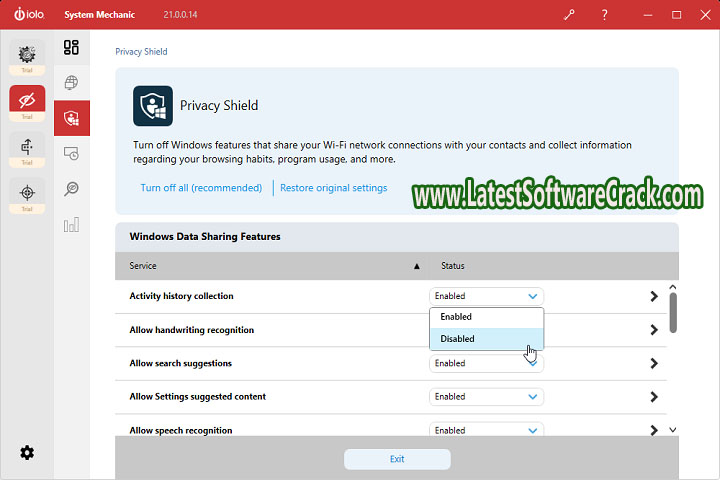Screen dimensions: 720x480
Task: Select Allow speech recognition row label
Action: [181, 430]
